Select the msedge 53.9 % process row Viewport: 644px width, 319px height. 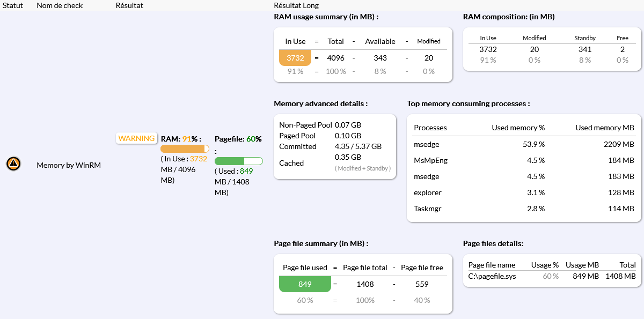tap(523, 144)
